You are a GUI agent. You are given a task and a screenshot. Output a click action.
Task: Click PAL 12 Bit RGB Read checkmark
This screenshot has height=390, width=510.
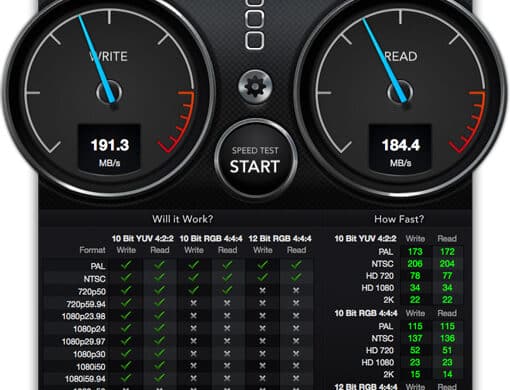click(296, 265)
